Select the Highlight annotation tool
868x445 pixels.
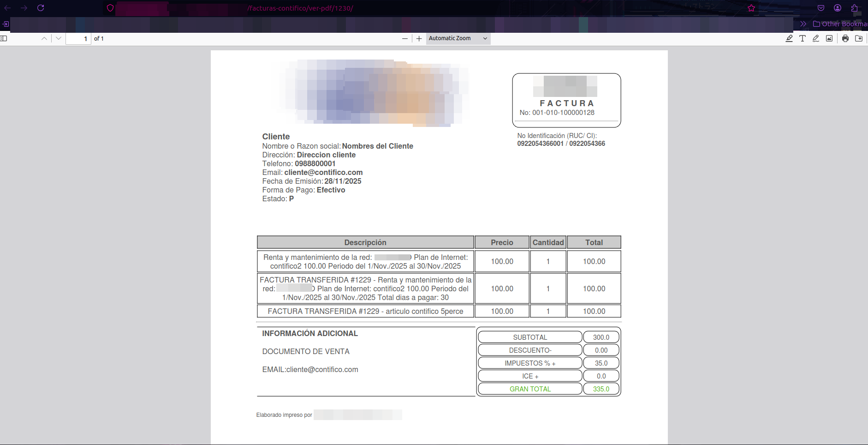789,39
